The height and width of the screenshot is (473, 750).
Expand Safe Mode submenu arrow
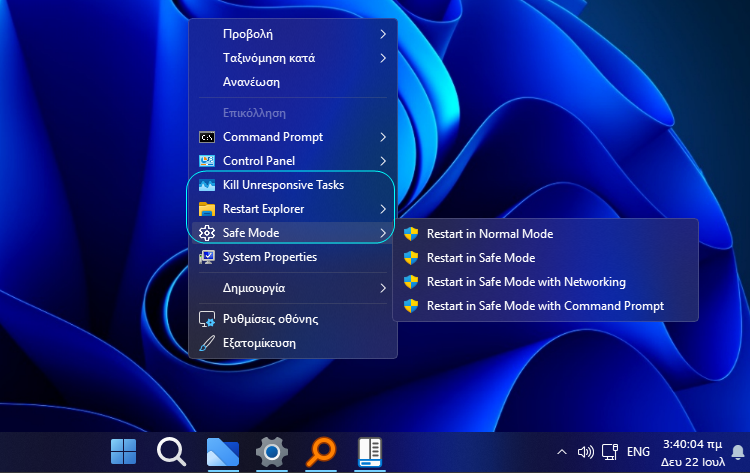point(383,233)
